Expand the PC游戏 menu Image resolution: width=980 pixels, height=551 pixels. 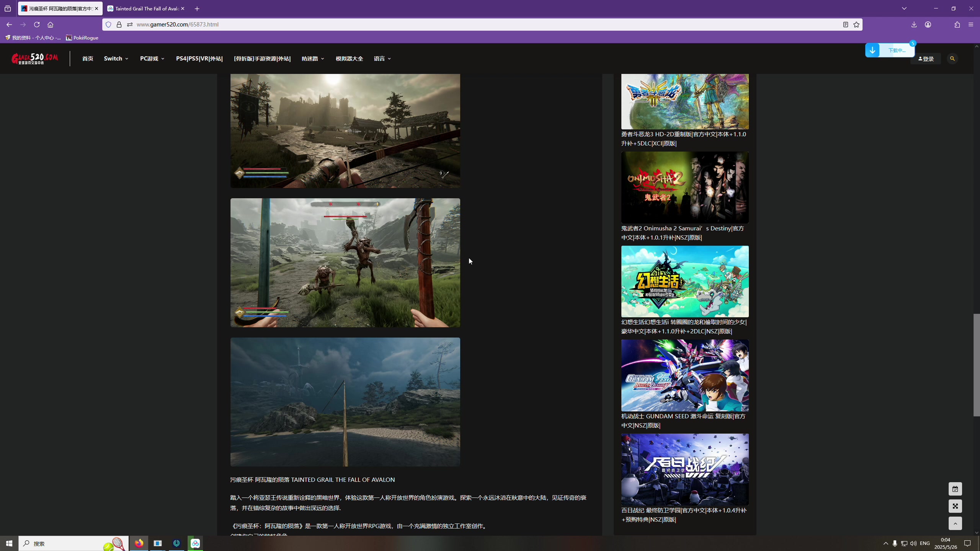(x=152, y=59)
